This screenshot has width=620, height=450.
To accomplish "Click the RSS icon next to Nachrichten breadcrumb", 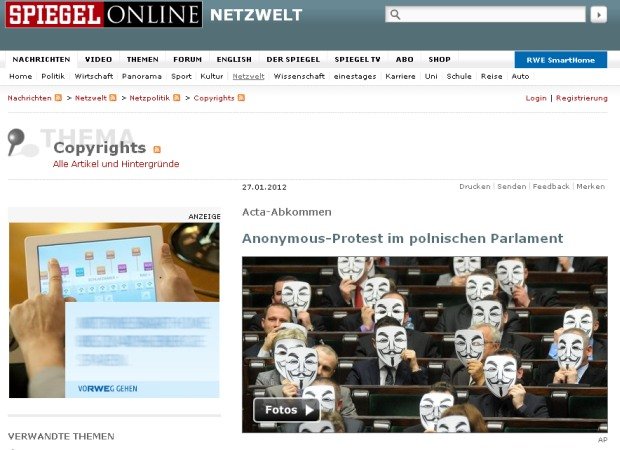I will coord(58,98).
